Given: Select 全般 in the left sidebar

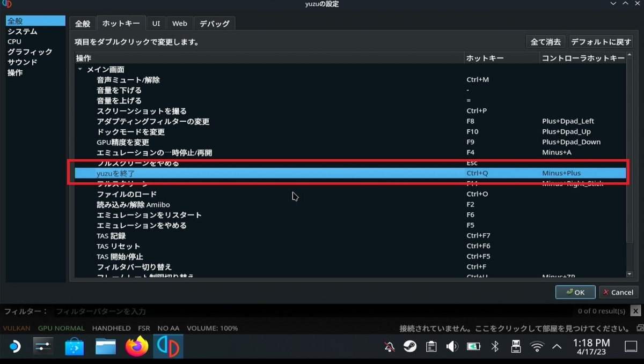Looking at the screenshot, I should 35,21.
